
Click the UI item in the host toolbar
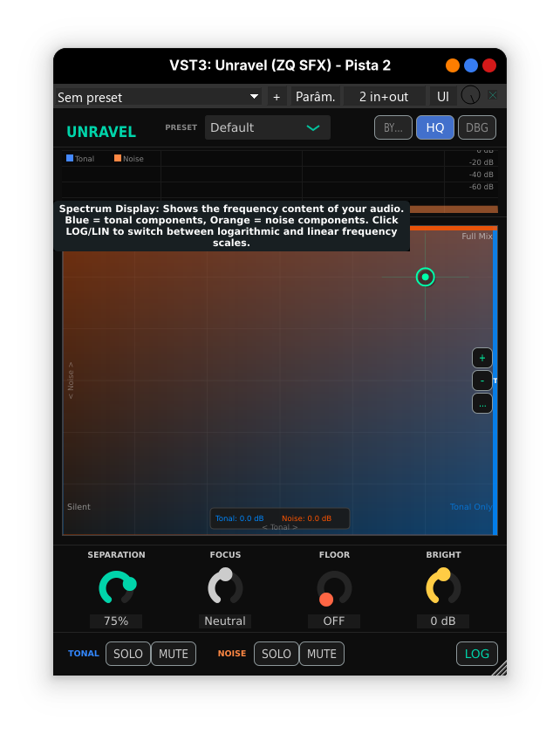[443, 97]
